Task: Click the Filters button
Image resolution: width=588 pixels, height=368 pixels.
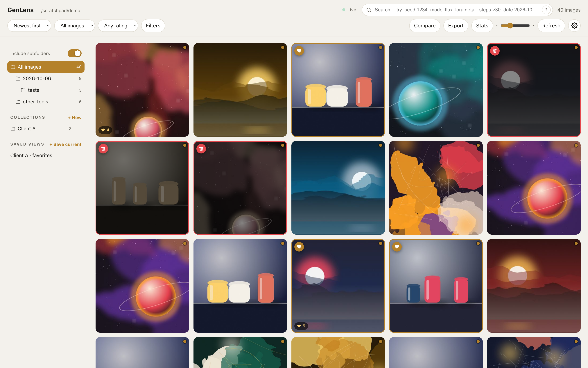Action: click(153, 26)
